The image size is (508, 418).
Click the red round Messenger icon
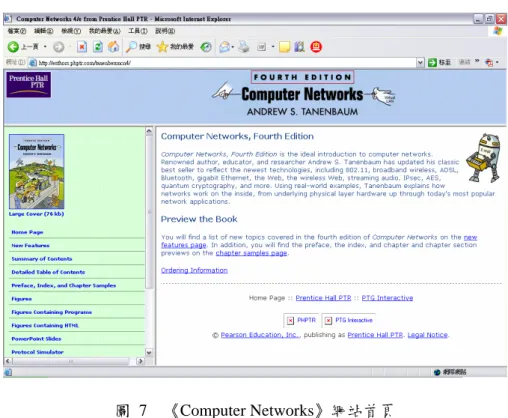pyautogui.click(x=316, y=47)
